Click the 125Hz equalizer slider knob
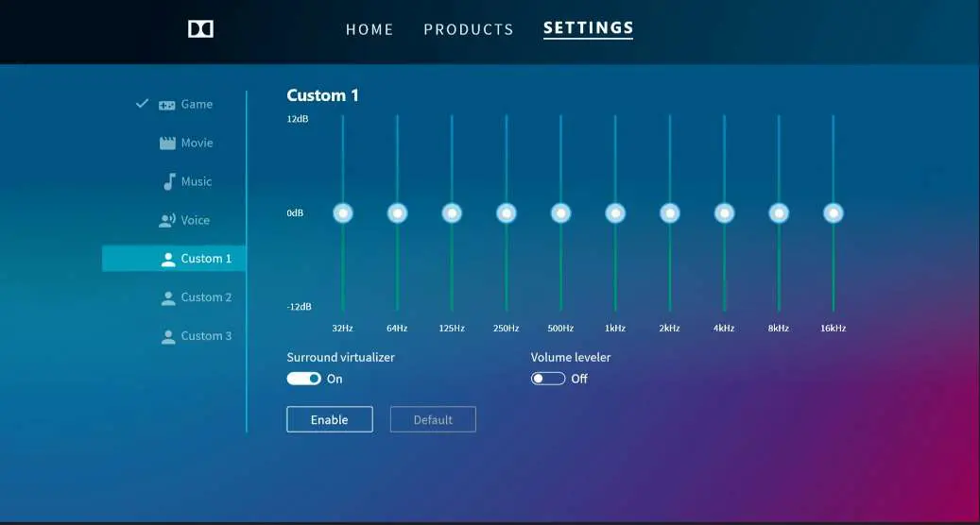 [x=452, y=213]
